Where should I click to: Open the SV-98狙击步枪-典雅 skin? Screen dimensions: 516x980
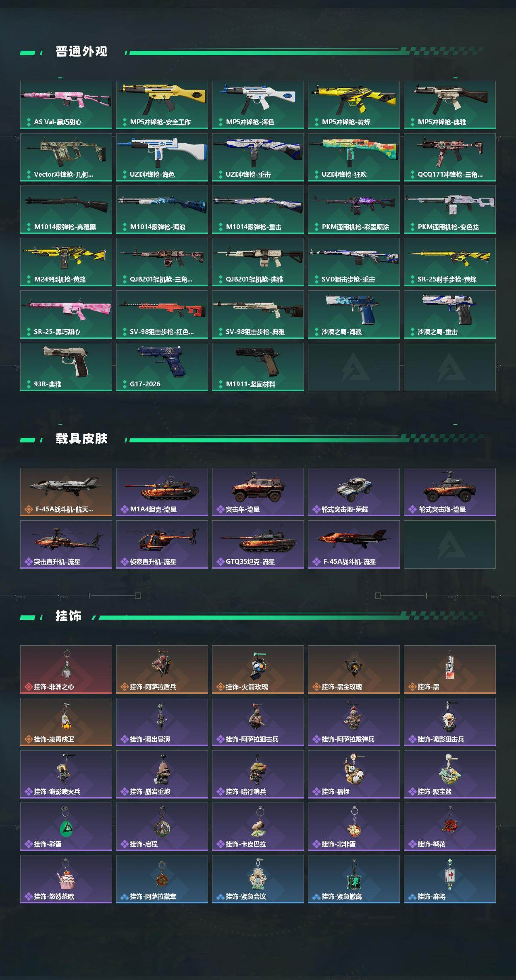(x=258, y=315)
